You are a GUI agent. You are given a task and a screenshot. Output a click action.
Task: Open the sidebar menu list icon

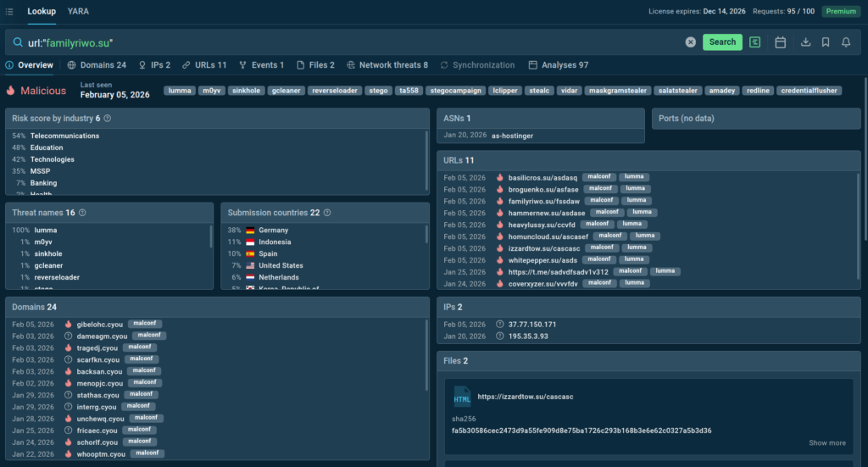(x=9, y=12)
